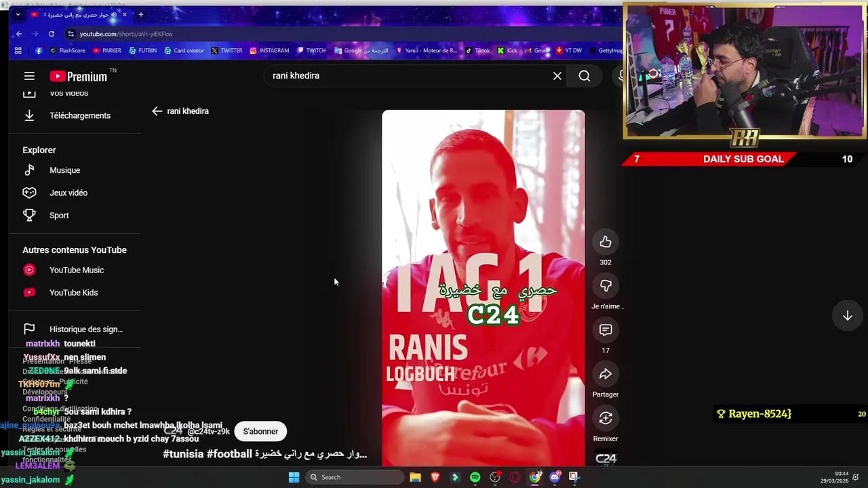Open the PARKER bookmark

coord(107,50)
